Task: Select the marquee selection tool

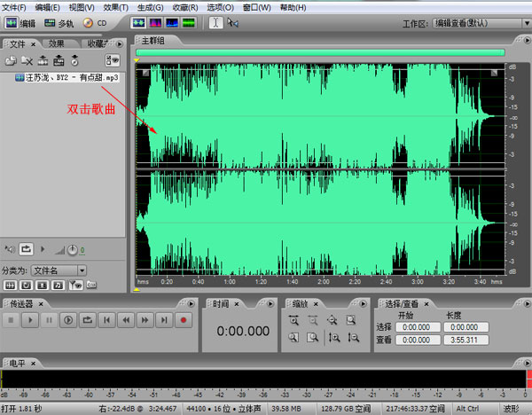Action: click(232, 23)
